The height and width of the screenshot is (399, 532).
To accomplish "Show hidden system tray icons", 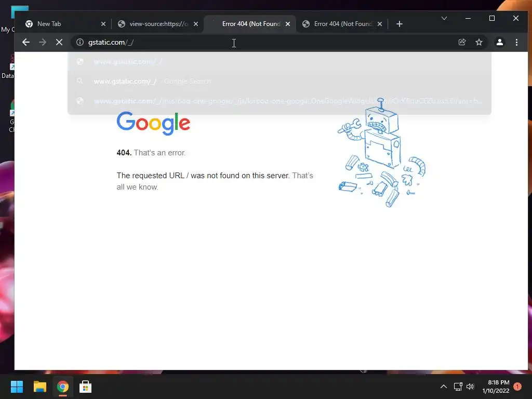I will pyautogui.click(x=444, y=387).
